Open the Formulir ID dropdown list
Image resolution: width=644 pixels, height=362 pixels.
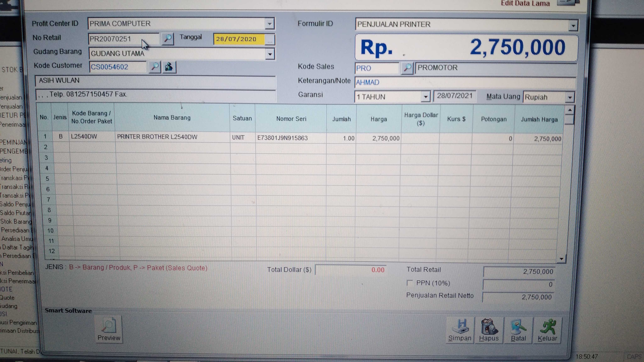[x=573, y=25]
